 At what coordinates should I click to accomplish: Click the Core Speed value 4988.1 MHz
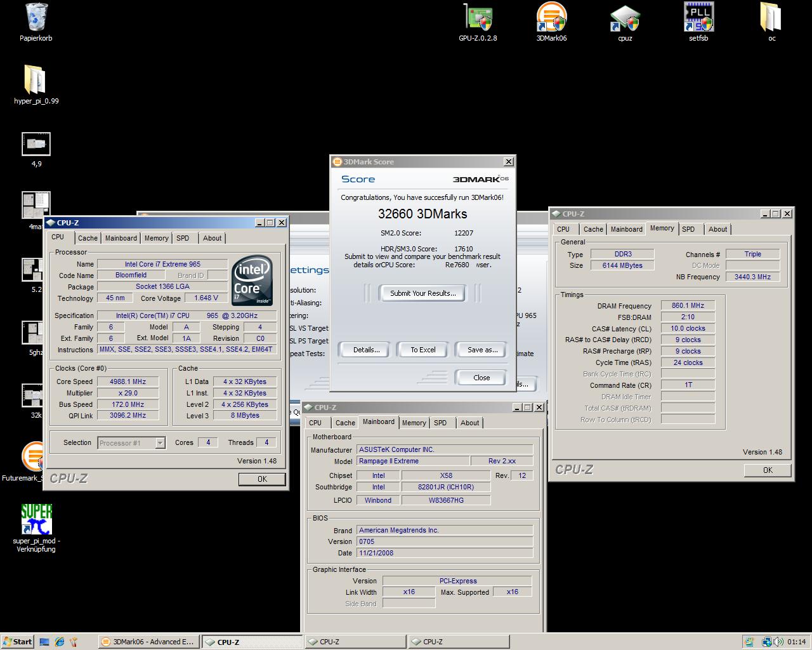click(128, 381)
